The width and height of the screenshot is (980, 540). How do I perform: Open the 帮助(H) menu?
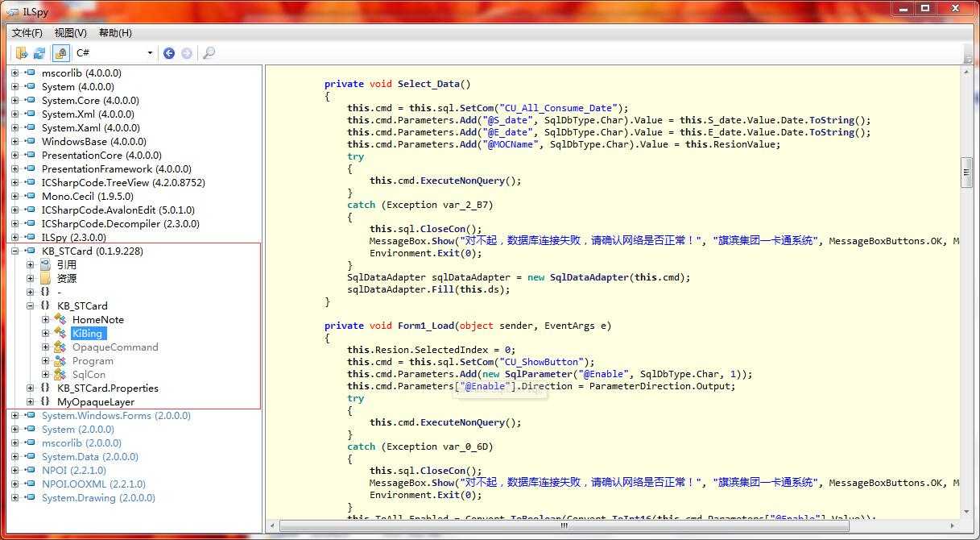pos(115,33)
